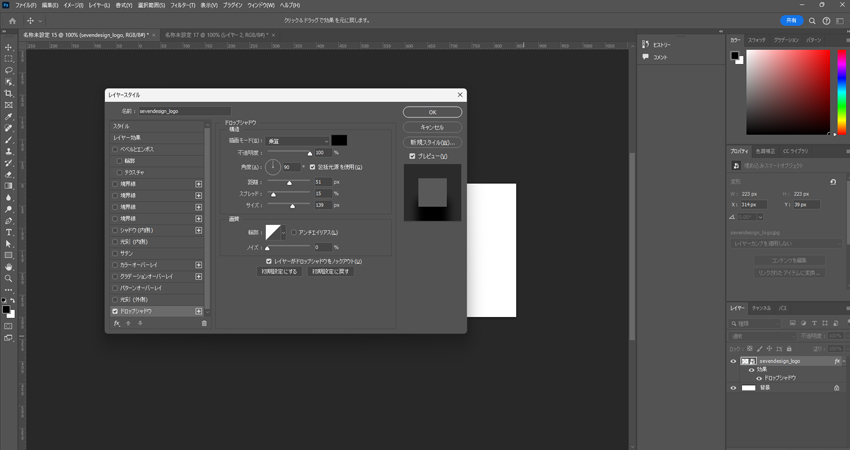Select the Eraser tool
This screenshot has height=450, width=850.
(x=8, y=175)
